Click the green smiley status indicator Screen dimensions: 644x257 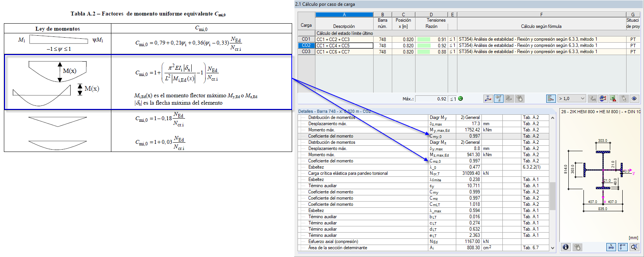coord(460,98)
